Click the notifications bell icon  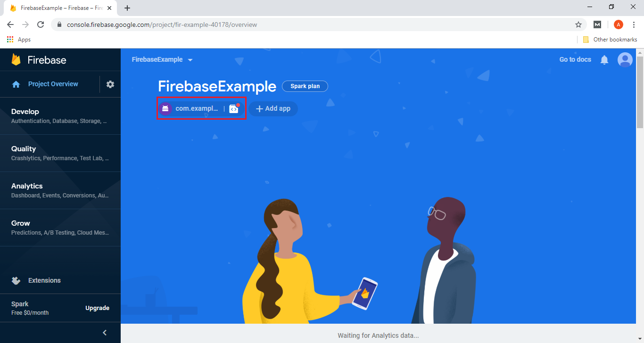coord(604,60)
